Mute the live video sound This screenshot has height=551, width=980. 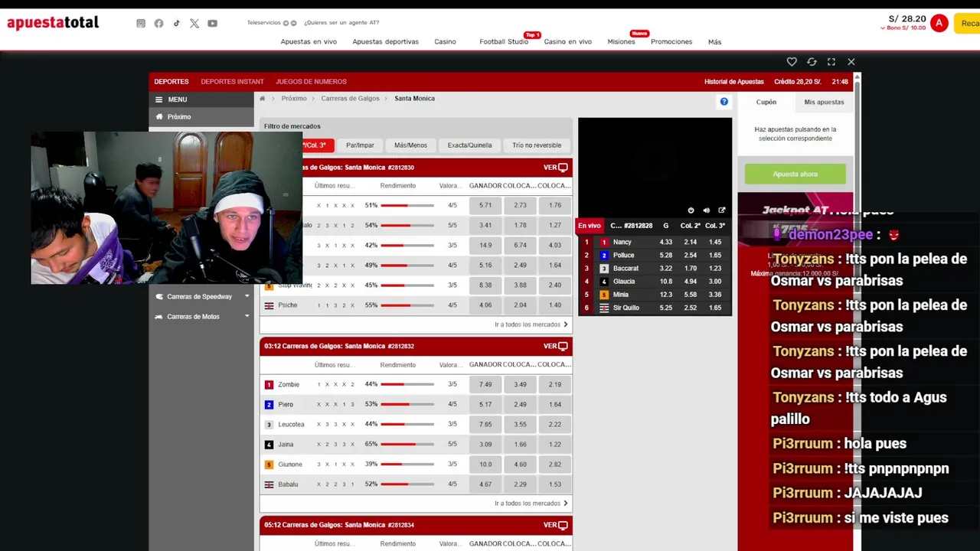706,210
